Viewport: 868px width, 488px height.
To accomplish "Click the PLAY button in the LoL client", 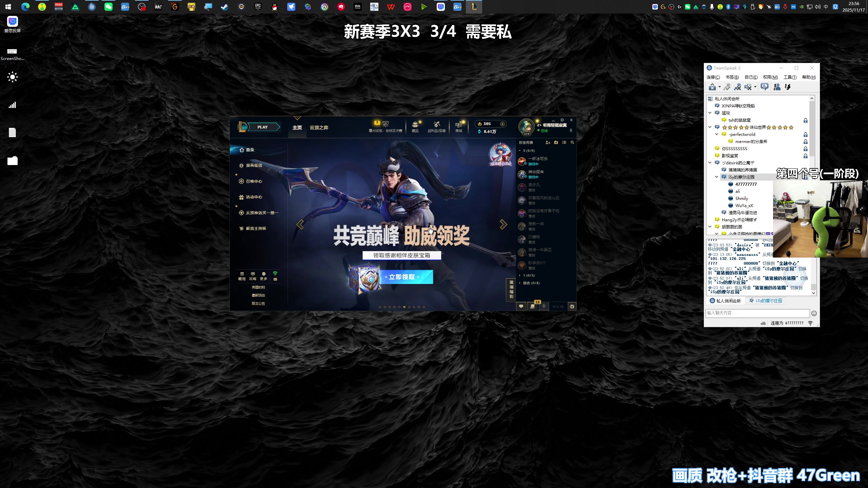I will pyautogui.click(x=263, y=126).
